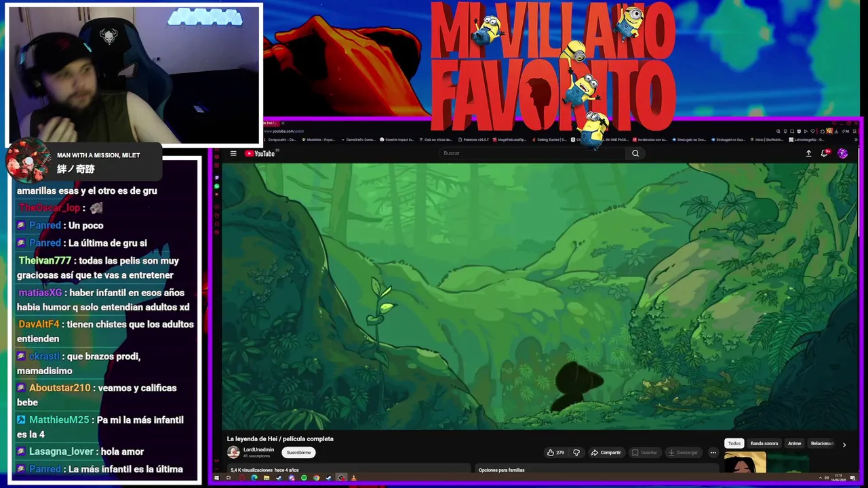Open Spotify from the Windows taskbar
Image resolution: width=868 pixels, height=488 pixels.
coord(304,478)
